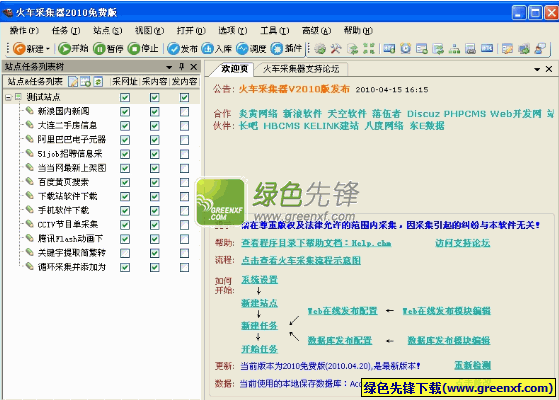Select the 当当网最新上架图 task

72,168
